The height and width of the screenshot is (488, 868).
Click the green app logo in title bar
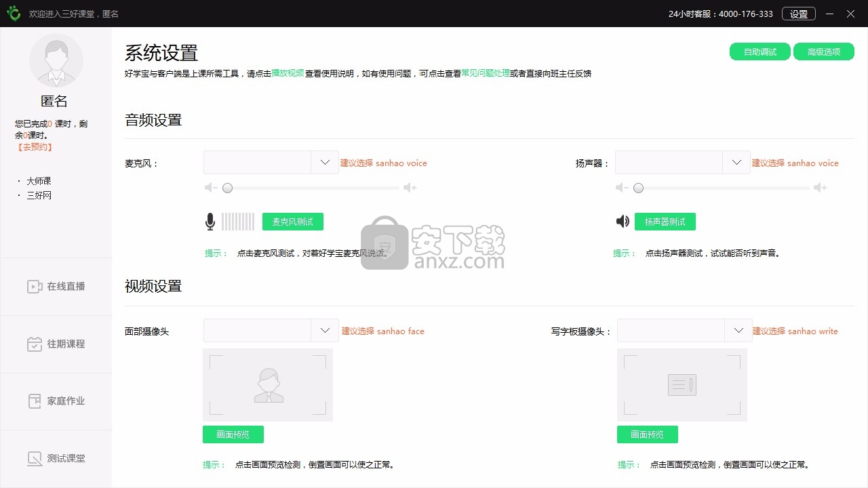pyautogui.click(x=14, y=14)
